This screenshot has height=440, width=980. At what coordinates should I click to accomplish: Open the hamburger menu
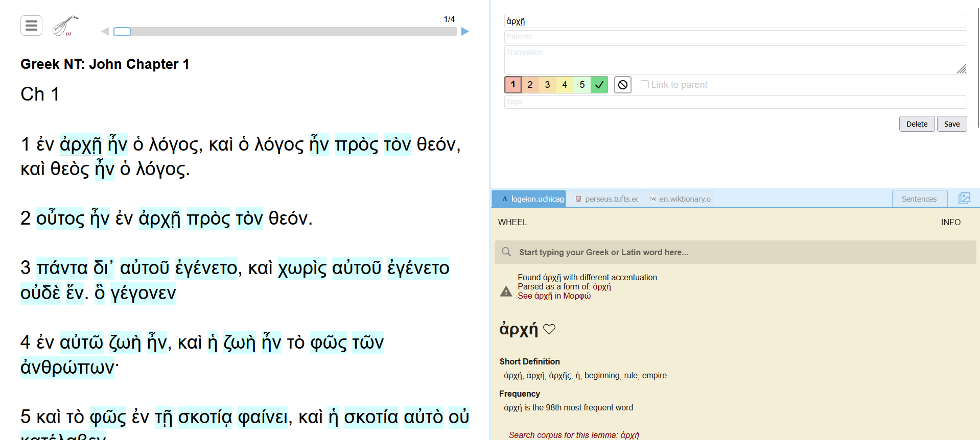[31, 26]
